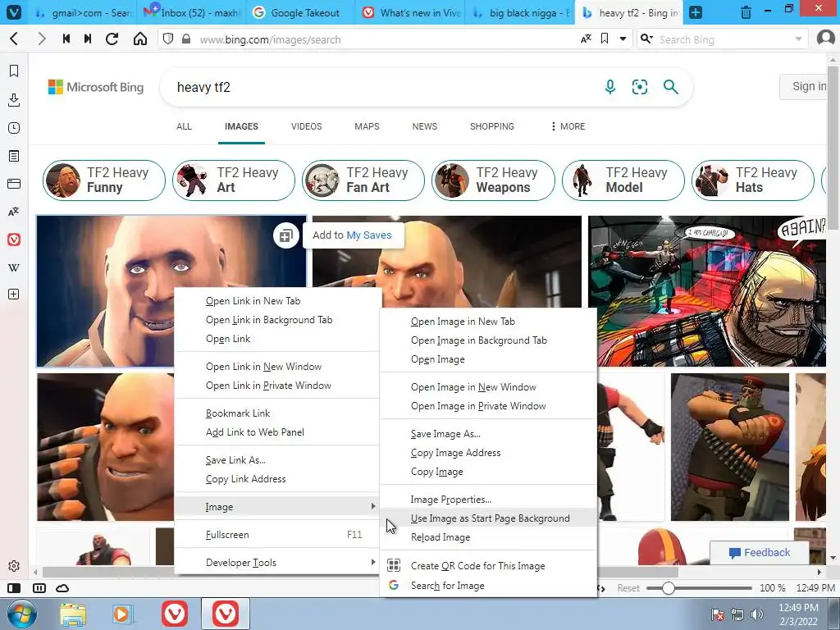Switch to the Google Takeout tab

pos(300,12)
